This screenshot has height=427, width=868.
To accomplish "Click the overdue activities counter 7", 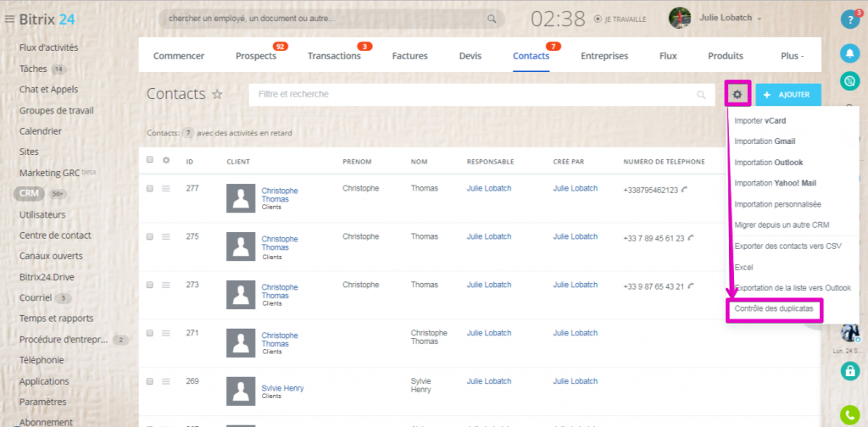I will [x=188, y=133].
